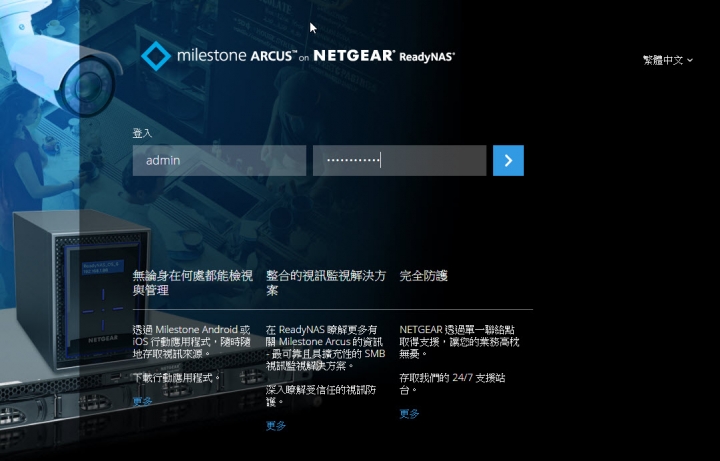Screen dimensions: 720x461
Task: Submit login with the blue arrow button
Action: (508, 161)
